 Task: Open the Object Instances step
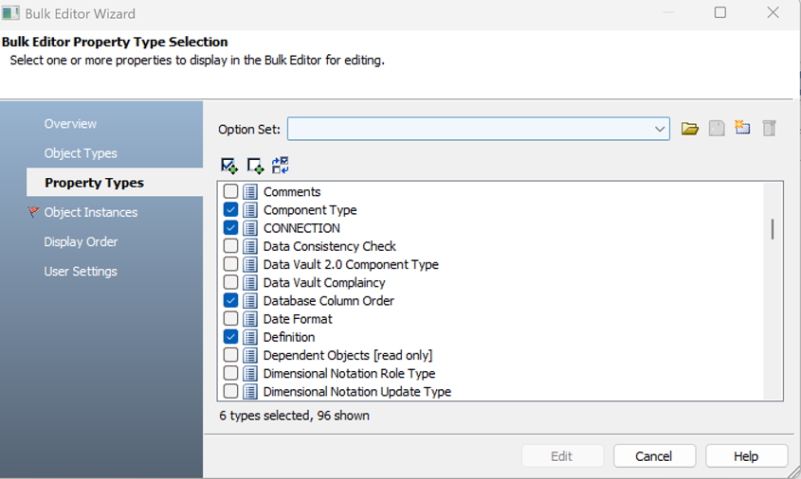pyautogui.click(x=90, y=212)
